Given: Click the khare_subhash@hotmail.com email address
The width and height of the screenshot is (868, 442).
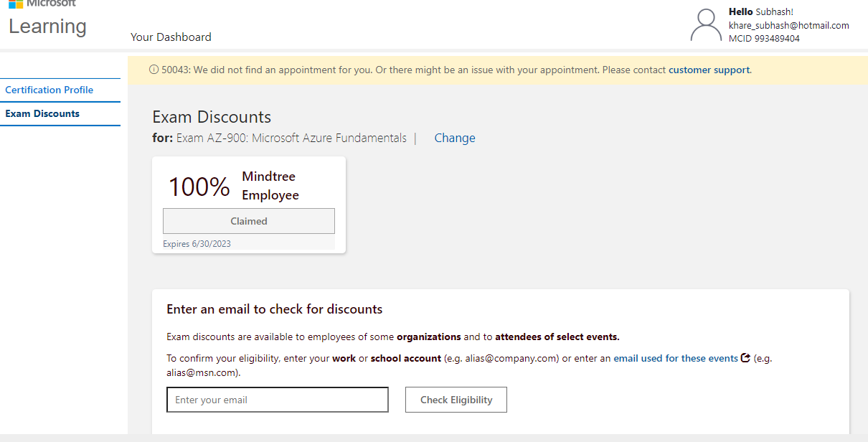Looking at the screenshot, I should click(x=788, y=26).
